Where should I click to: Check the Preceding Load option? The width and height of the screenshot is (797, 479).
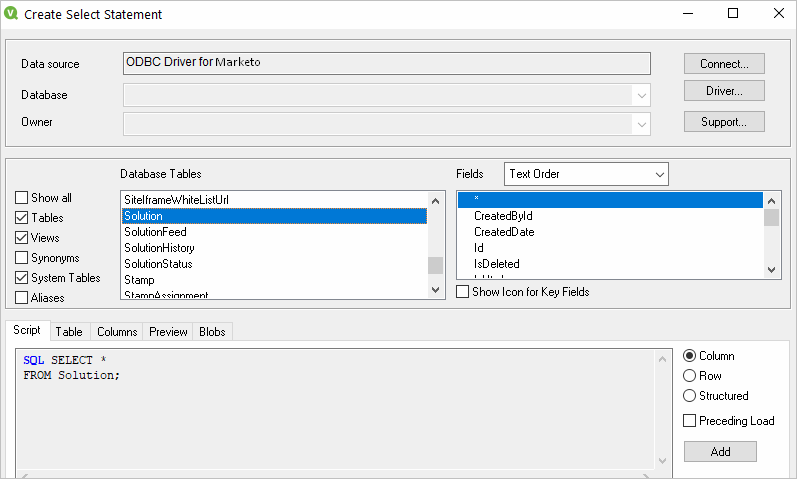click(689, 421)
